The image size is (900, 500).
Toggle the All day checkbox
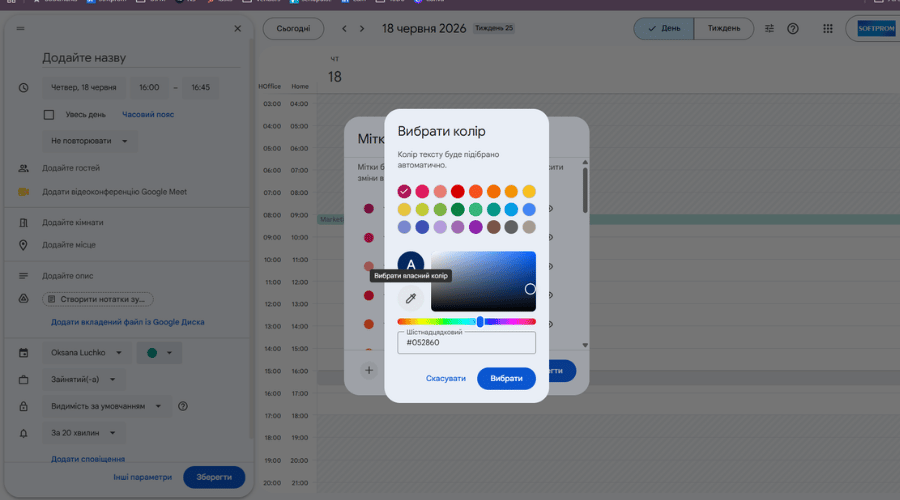[x=49, y=115]
